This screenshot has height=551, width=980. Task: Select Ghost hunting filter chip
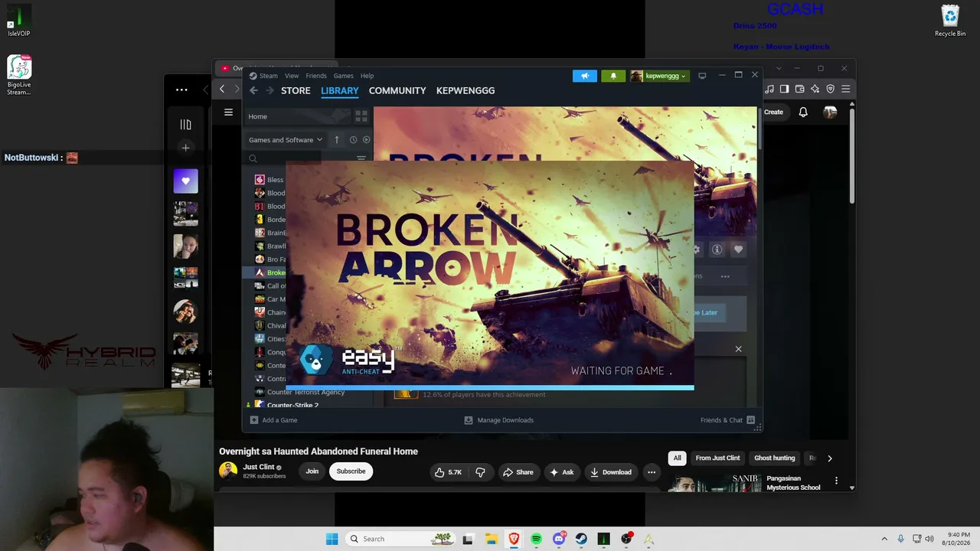775,458
